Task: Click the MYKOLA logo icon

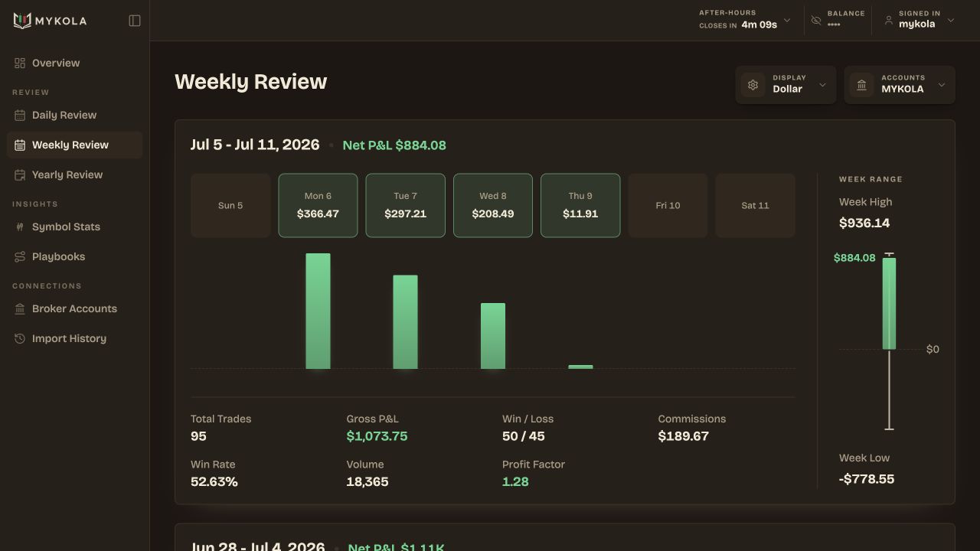Action: 22,21
